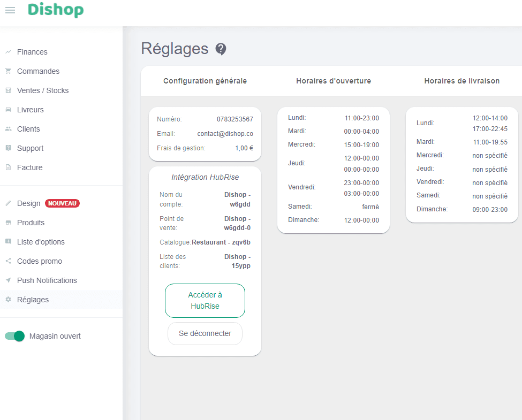Open the Design section
This screenshot has height=420, width=522.
point(28,203)
